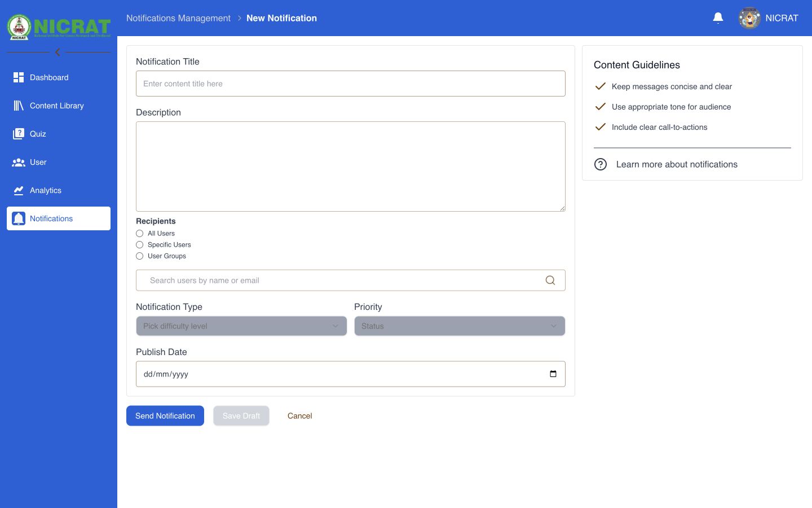Click the Content Guidelines heading
The width and height of the screenshot is (812, 508).
637,65
